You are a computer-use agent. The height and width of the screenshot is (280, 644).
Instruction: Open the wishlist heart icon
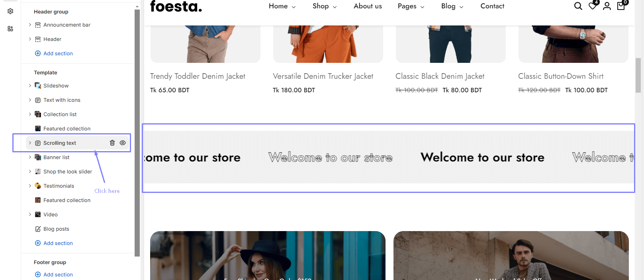pos(593,6)
